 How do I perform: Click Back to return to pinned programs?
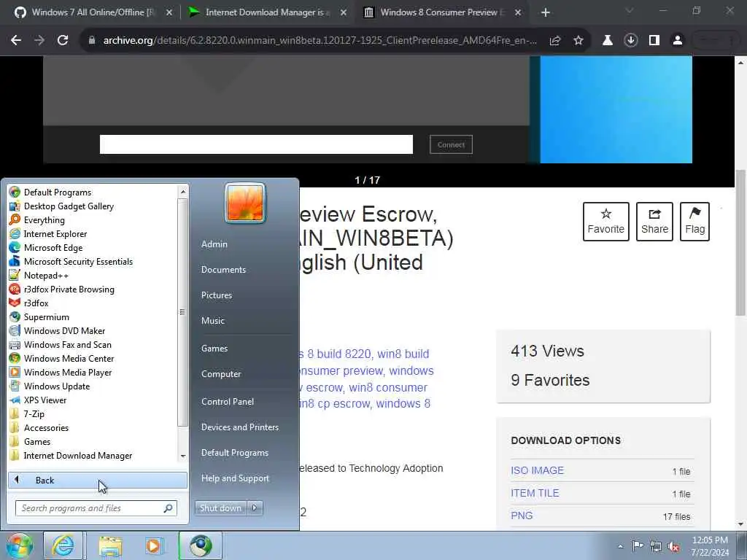tap(98, 480)
